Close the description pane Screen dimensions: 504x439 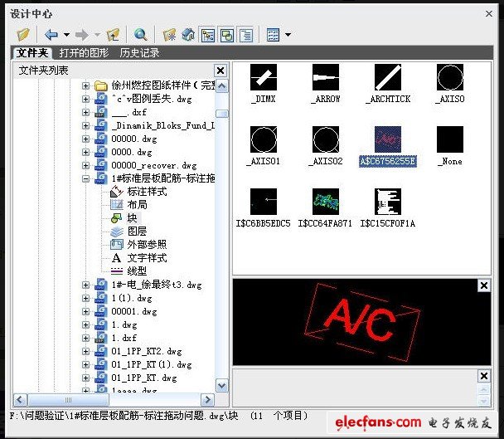click(x=484, y=376)
